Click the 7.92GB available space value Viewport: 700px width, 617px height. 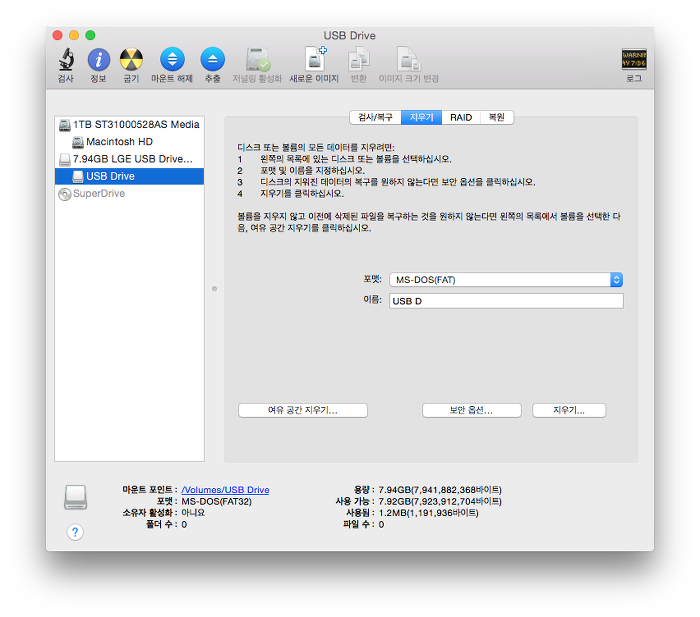440,501
